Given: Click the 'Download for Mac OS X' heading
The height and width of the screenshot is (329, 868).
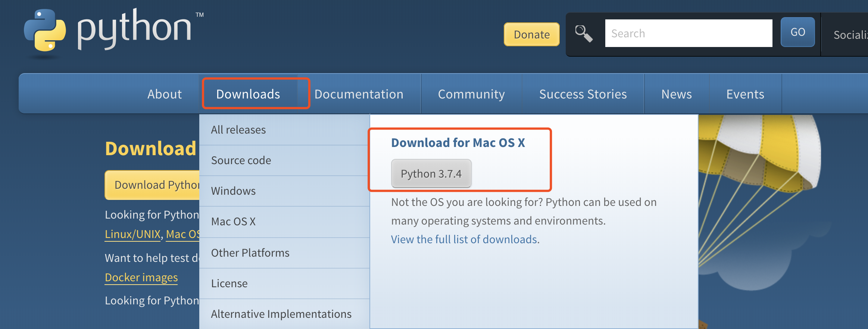Looking at the screenshot, I should pos(458,143).
